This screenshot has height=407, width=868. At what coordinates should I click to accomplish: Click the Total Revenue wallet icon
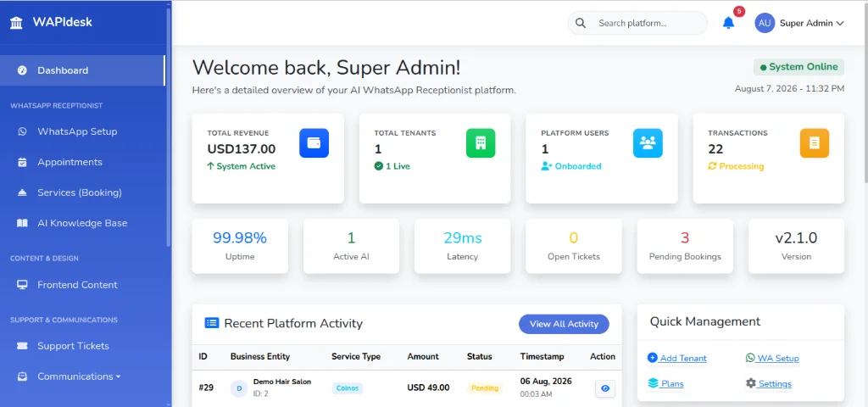(314, 142)
